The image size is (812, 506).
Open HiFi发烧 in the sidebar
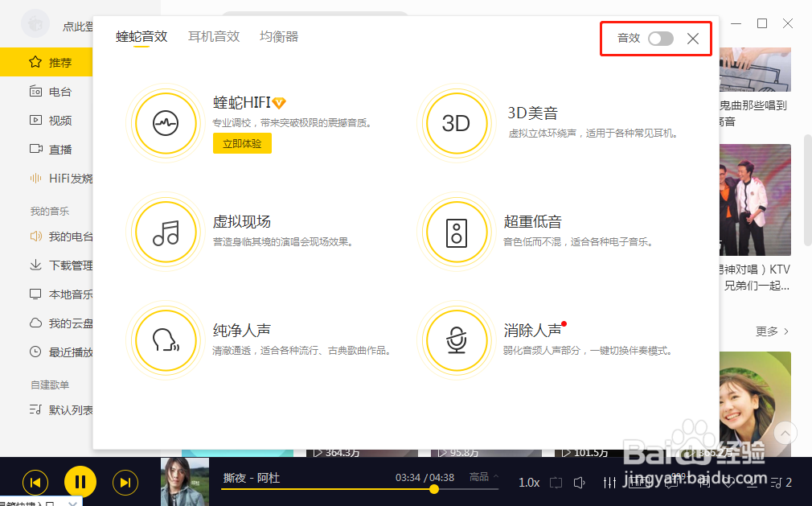click(x=47, y=179)
